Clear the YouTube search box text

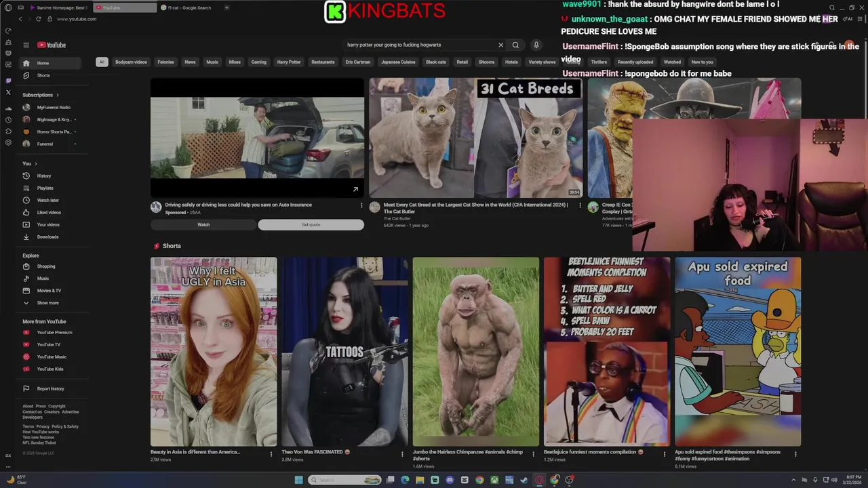click(500, 45)
